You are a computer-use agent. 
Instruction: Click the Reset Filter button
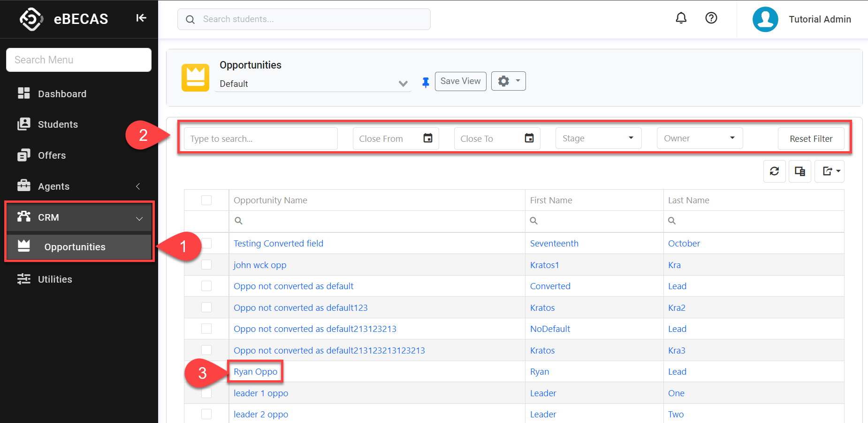(x=811, y=138)
